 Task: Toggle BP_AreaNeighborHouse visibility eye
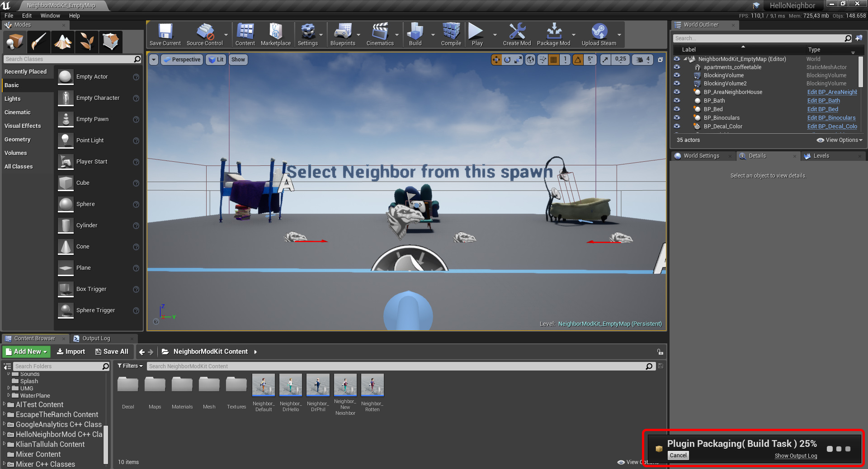point(677,92)
